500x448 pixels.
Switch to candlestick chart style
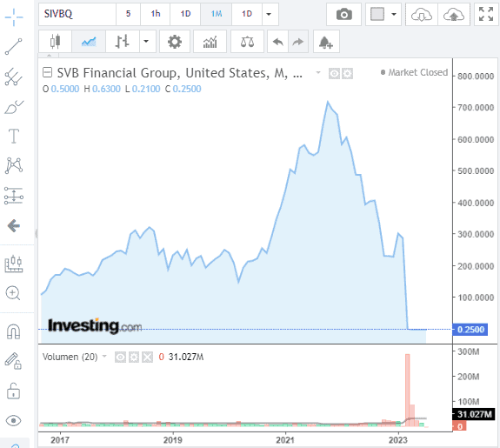[x=55, y=42]
